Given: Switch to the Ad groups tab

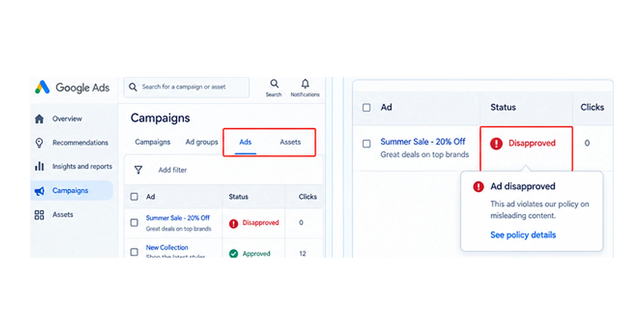Looking at the screenshot, I should click(x=202, y=142).
